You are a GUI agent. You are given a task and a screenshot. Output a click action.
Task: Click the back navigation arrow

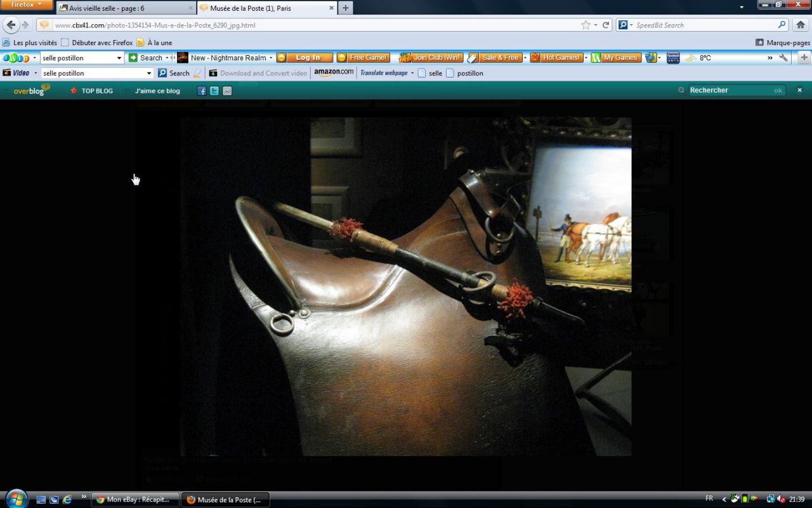(11, 25)
